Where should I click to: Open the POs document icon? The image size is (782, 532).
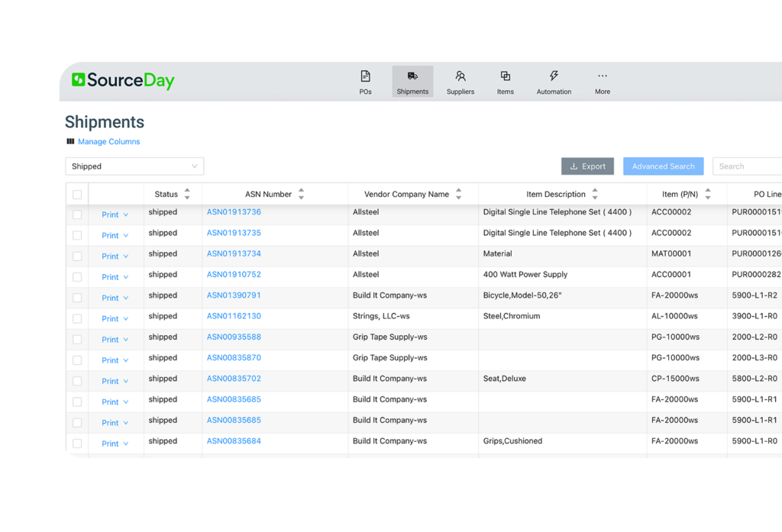coord(365,76)
